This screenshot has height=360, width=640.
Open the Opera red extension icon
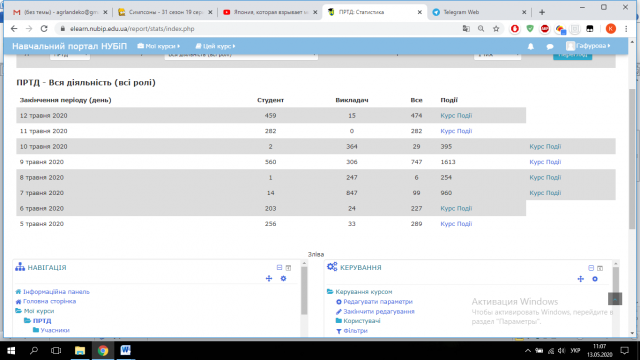point(515,29)
